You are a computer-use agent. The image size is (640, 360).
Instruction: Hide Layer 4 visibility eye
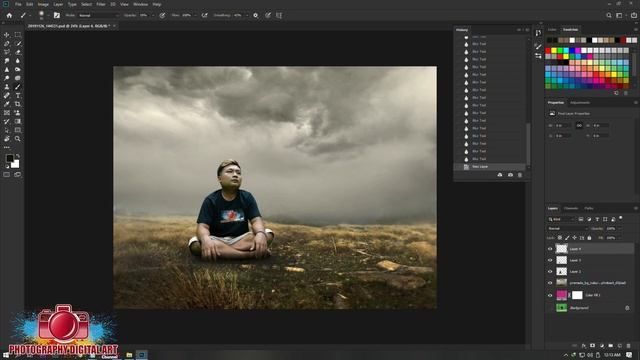coord(550,249)
